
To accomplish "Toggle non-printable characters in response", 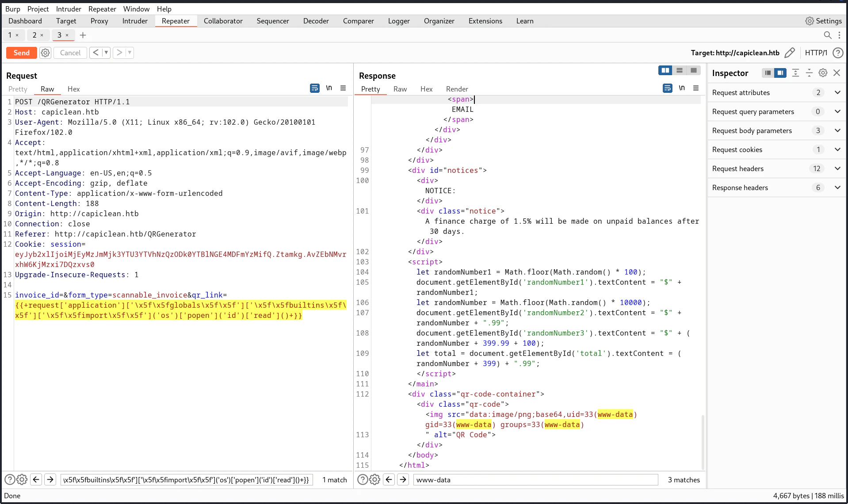I will point(682,88).
